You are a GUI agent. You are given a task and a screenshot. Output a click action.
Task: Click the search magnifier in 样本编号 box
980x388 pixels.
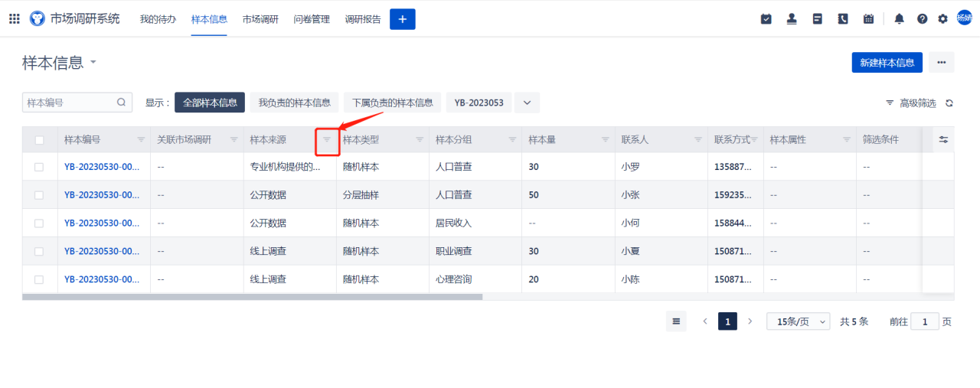121,102
